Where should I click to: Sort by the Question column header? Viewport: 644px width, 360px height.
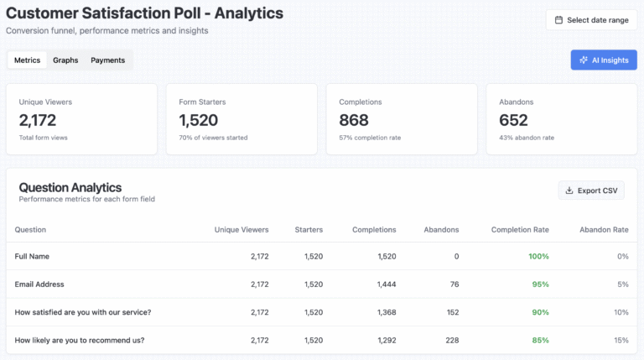tap(30, 229)
